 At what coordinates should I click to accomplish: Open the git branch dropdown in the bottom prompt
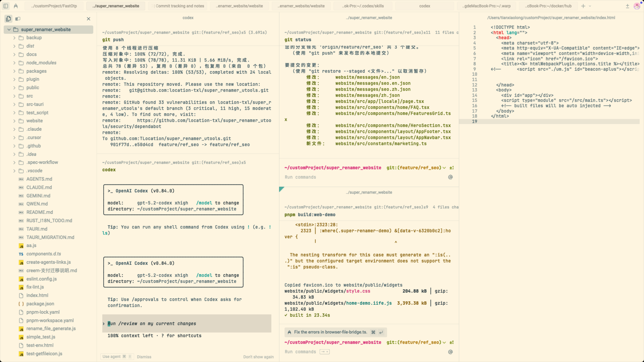click(444, 342)
